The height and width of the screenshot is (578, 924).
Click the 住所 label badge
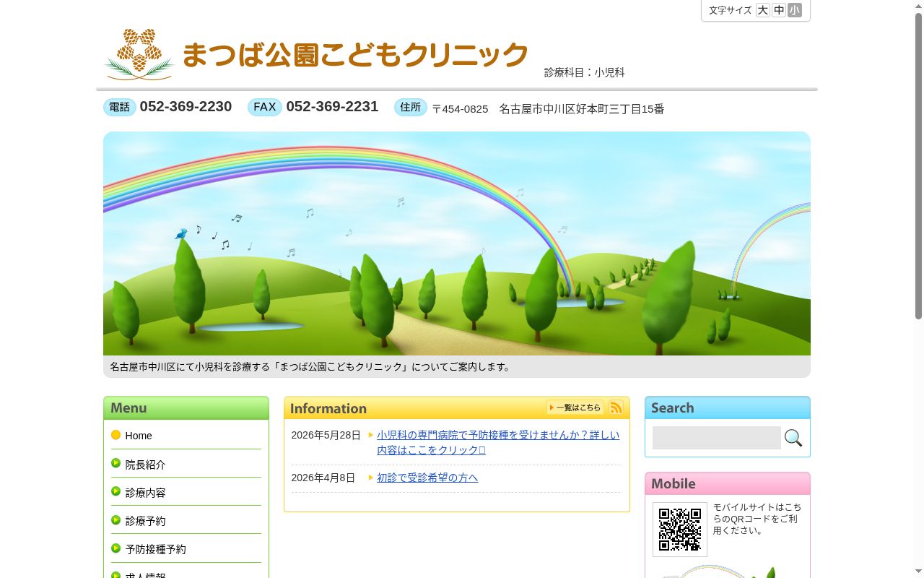coord(411,108)
